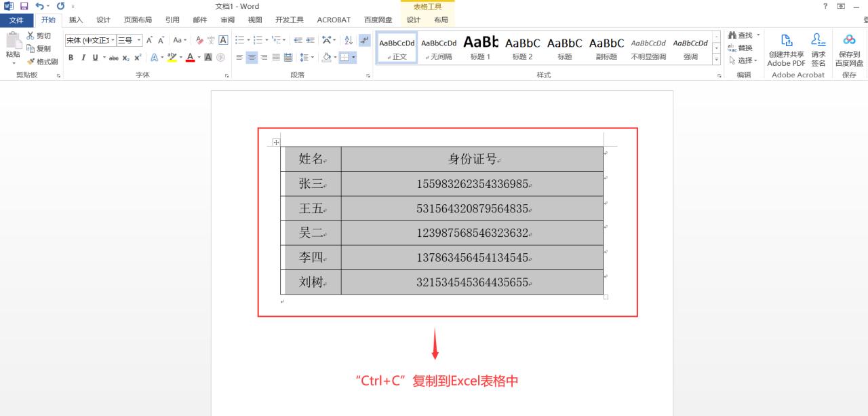Viewport: 868px width, 416px height.
Task: Click the Decrease Indent icon
Action: click(x=298, y=40)
